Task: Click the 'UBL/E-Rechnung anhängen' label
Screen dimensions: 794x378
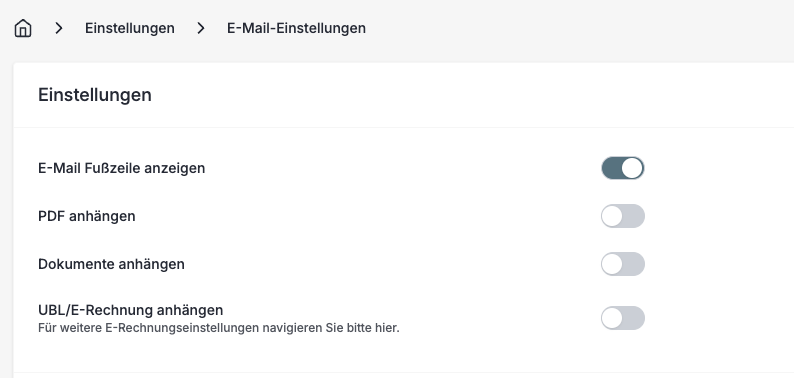Action: 131,310
